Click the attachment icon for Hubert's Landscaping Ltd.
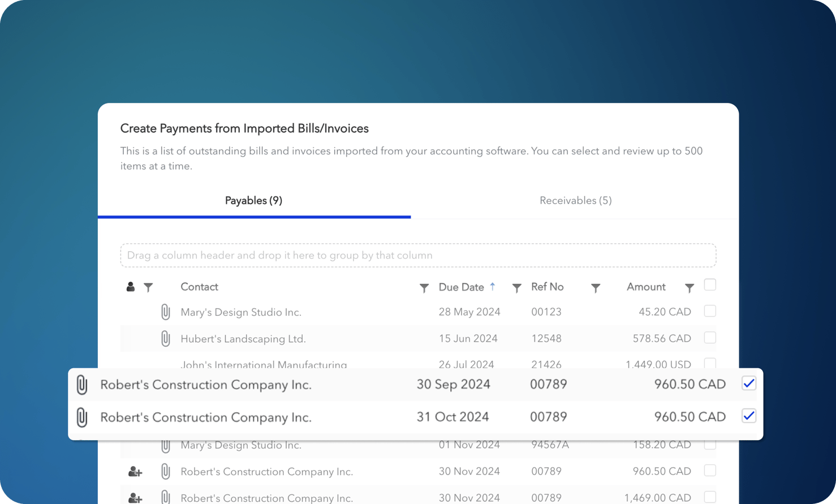 [166, 338]
